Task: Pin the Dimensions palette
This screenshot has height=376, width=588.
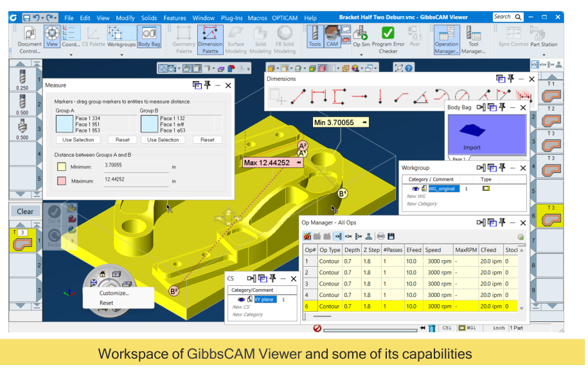Action: click(x=511, y=78)
